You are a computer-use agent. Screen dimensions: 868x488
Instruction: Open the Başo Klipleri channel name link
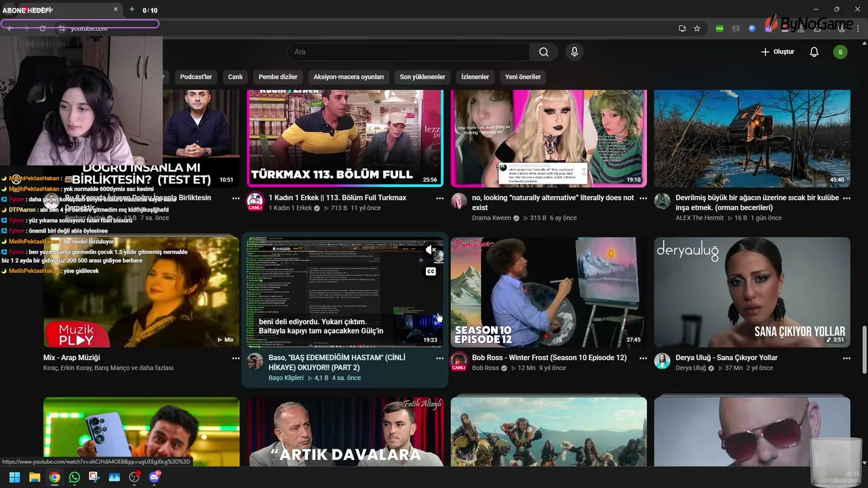(285, 378)
